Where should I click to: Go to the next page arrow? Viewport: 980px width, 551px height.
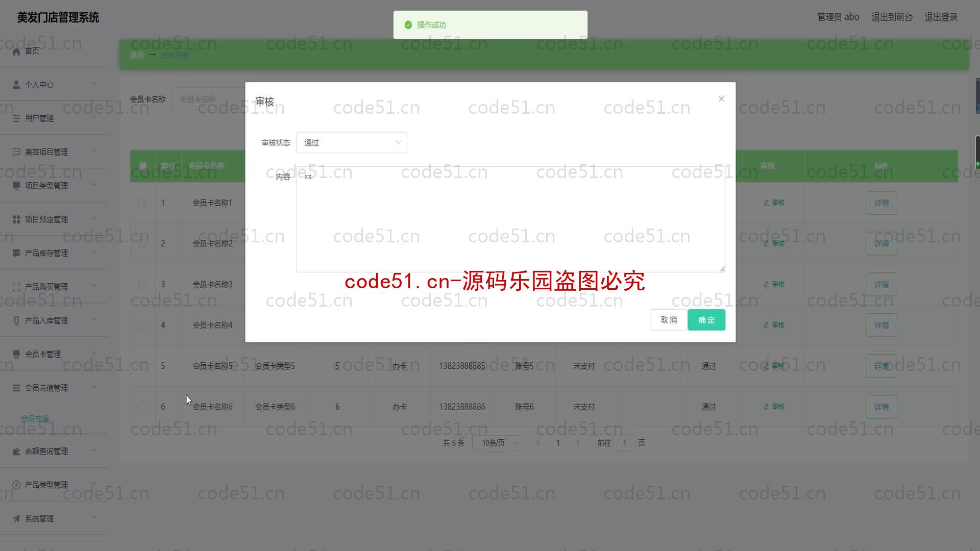(x=578, y=443)
